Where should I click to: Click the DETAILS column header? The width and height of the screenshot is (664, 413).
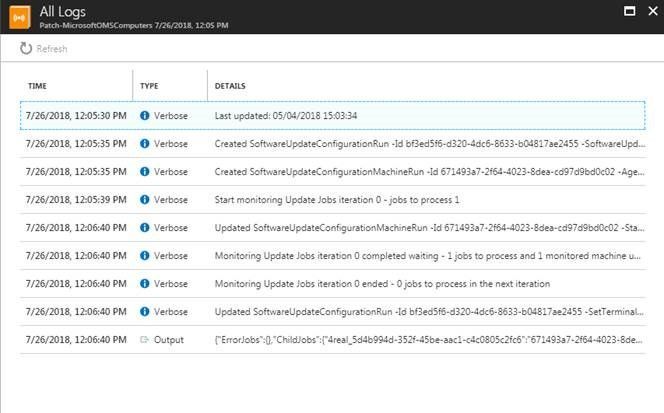click(x=230, y=86)
